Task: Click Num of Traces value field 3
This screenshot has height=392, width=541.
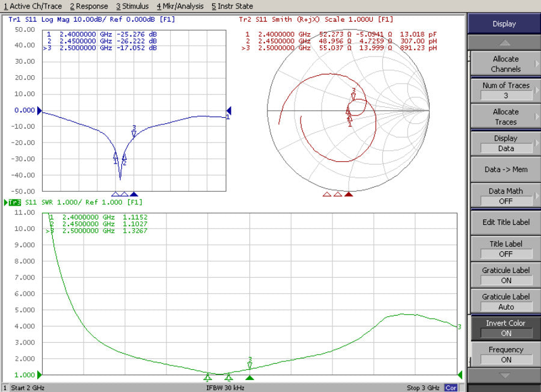Action: (x=506, y=96)
